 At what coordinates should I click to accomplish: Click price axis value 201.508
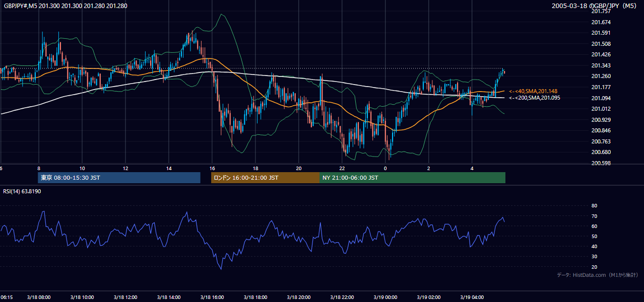pyautogui.click(x=601, y=44)
